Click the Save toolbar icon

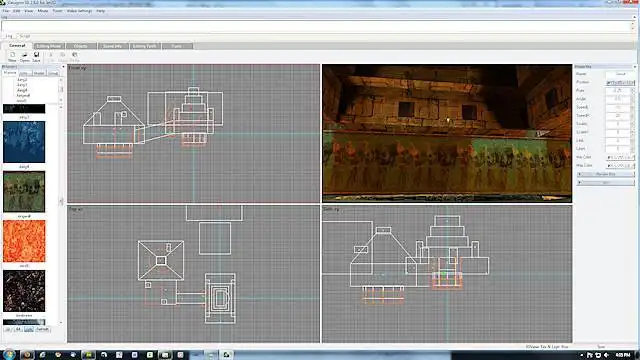click(36, 57)
